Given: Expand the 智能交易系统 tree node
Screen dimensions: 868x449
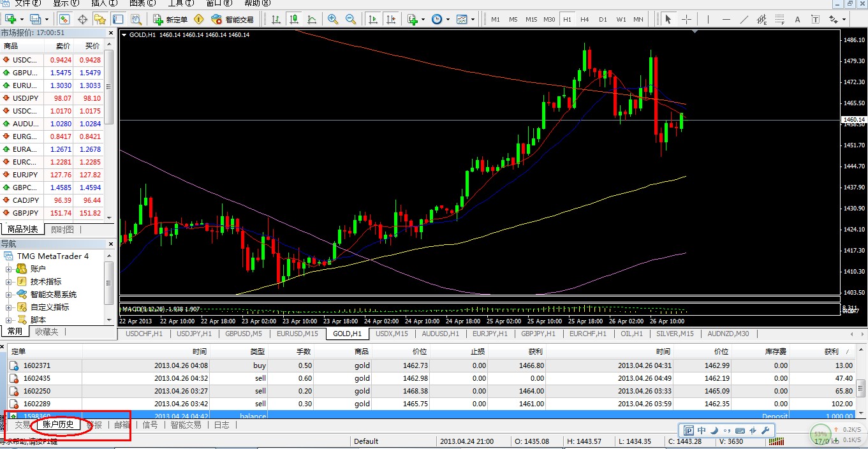Looking at the screenshot, I should coord(9,294).
